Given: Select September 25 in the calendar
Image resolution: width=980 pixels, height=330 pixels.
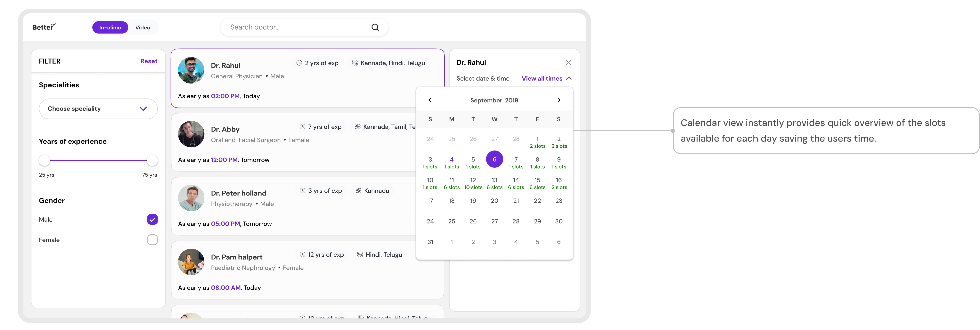Looking at the screenshot, I should pyautogui.click(x=452, y=221).
